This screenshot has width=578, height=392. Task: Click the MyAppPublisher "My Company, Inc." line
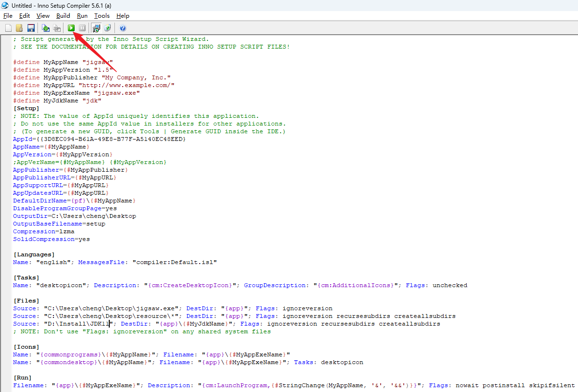point(92,77)
